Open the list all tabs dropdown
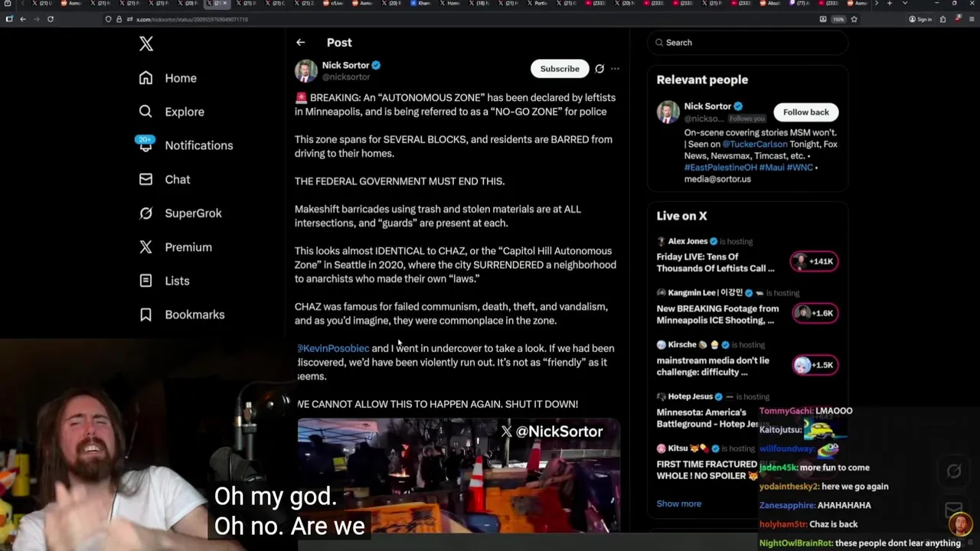 (905, 3)
